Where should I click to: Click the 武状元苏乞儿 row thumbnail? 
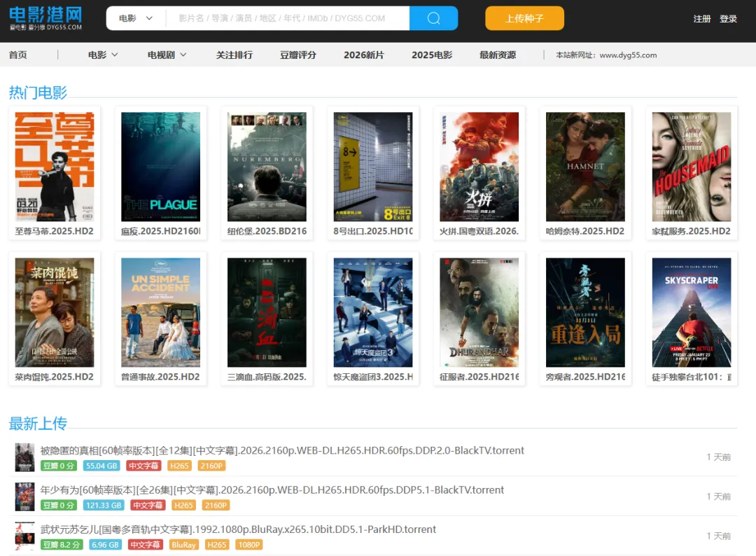click(x=24, y=536)
